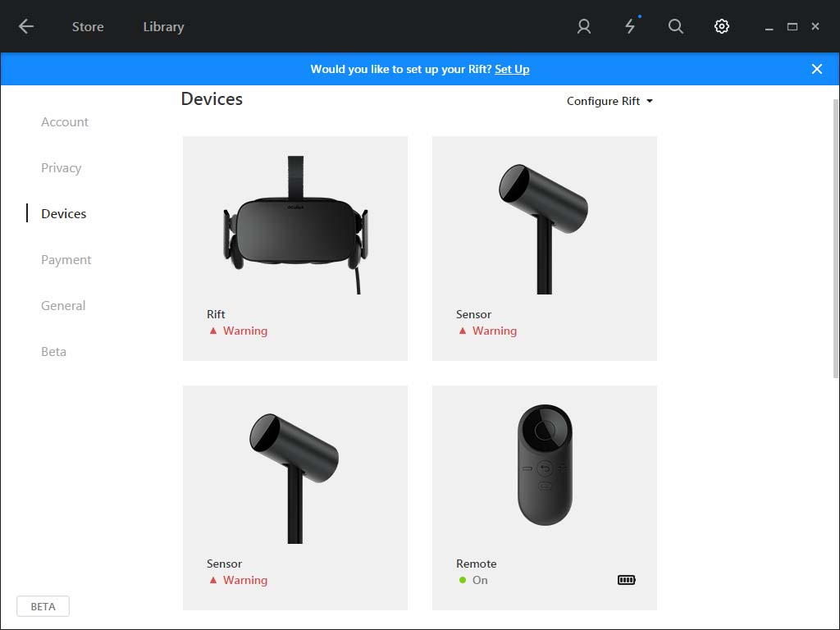840x630 pixels.
Task: Click top-right Sensor warning triangle icon
Action: (x=463, y=331)
